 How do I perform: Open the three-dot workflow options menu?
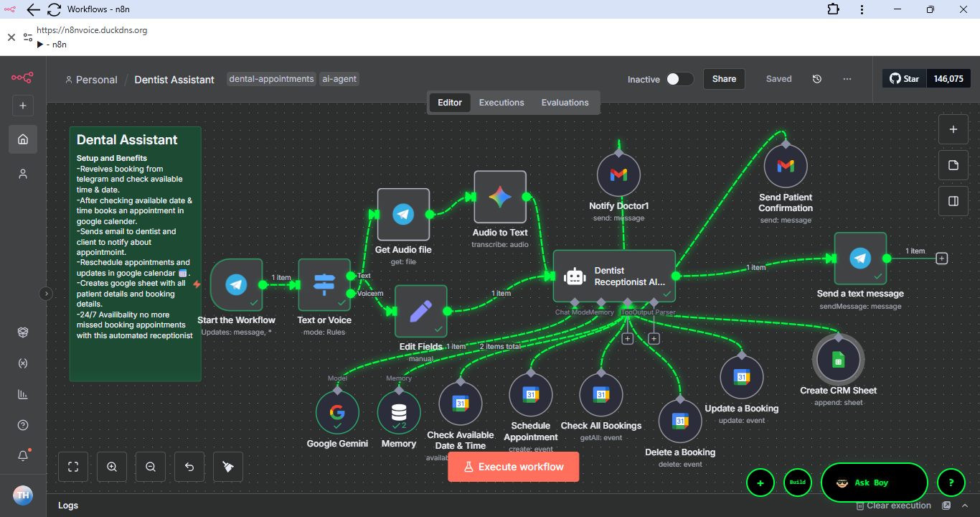847,79
